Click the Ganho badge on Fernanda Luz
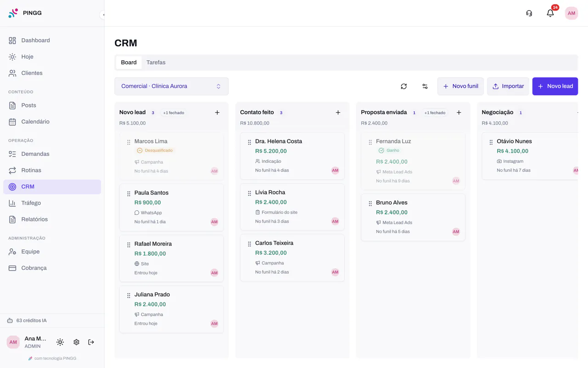This screenshot has width=588, height=368. tap(389, 150)
